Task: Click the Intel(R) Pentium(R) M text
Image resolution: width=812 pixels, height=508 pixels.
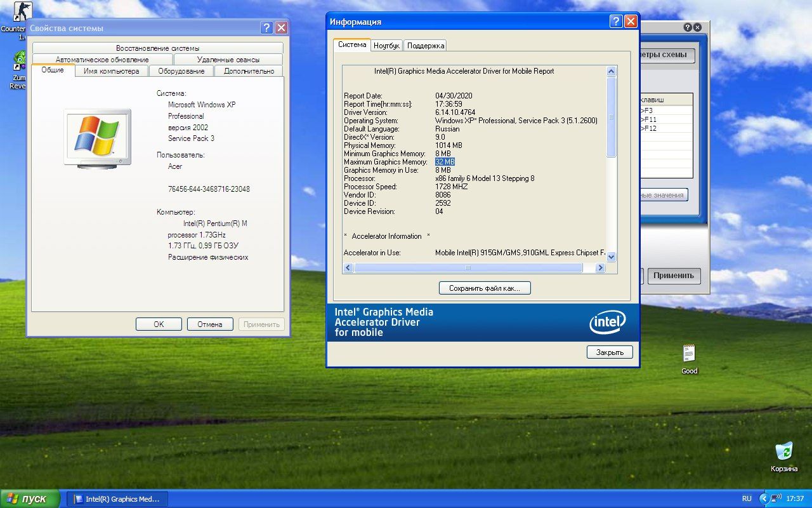Action: [215, 224]
